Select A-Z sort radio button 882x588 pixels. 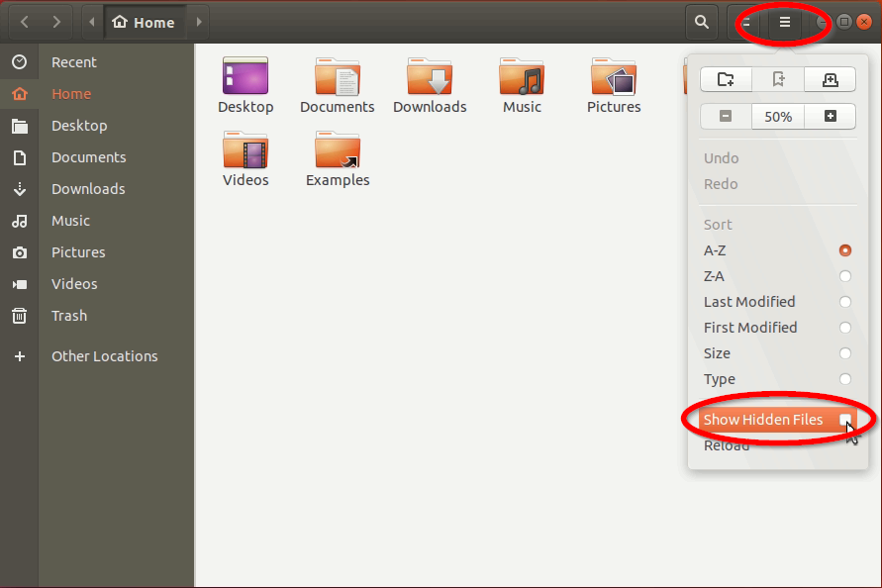(x=844, y=250)
